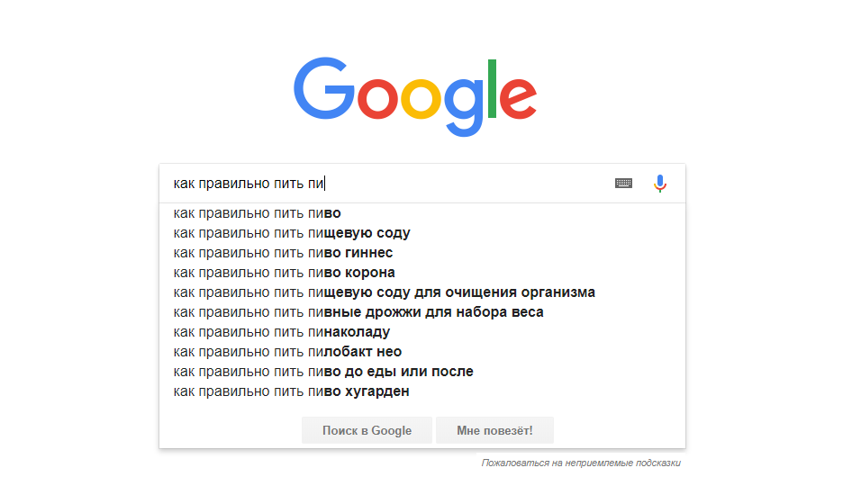The width and height of the screenshot is (843, 504).
Task: Pick suggestion "пилобакт нео"
Action: 287,352
